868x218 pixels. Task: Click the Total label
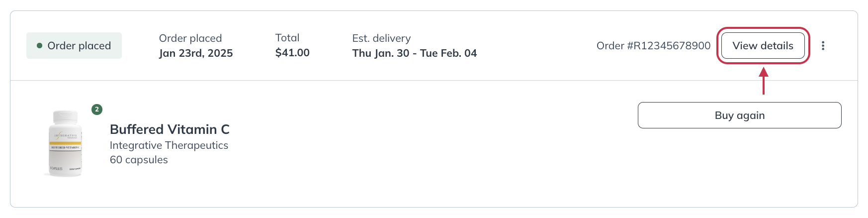tap(287, 38)
